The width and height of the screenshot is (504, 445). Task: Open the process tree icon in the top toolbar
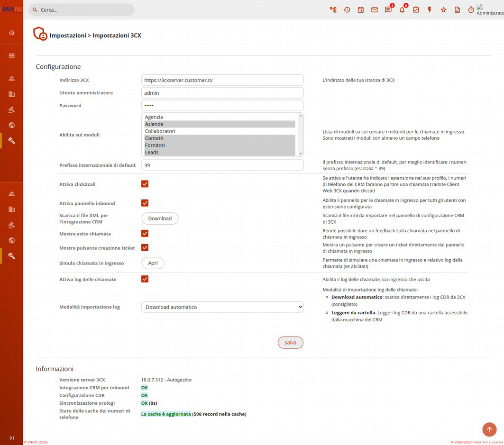[x=333, y=9]
